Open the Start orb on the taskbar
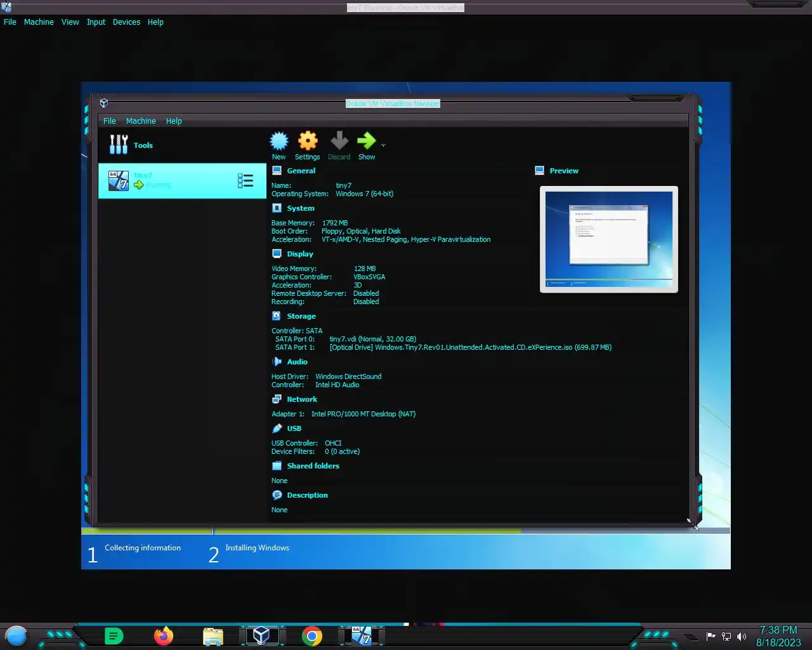Image resolution: width=812 pixels, height=650 pixels. [16, 636]
